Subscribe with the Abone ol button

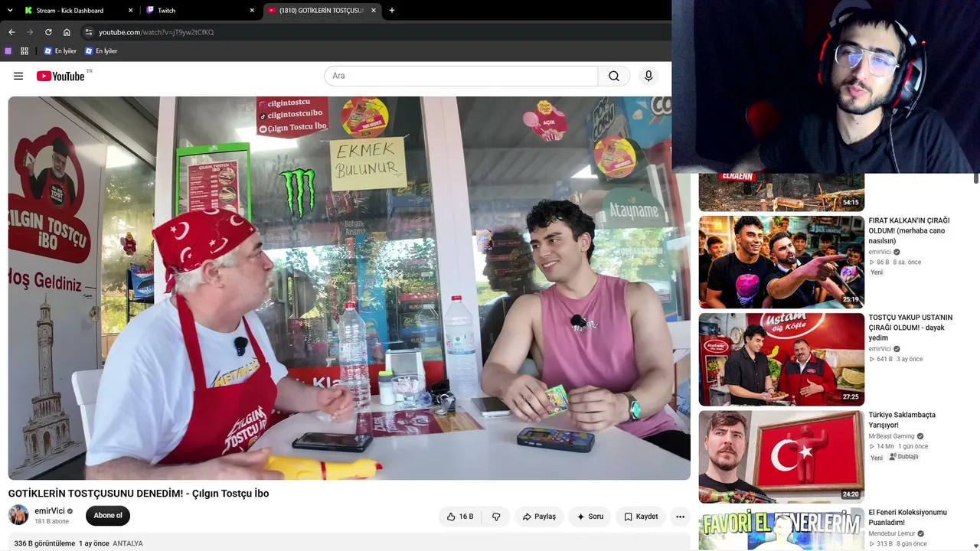(x=108, y=516)
